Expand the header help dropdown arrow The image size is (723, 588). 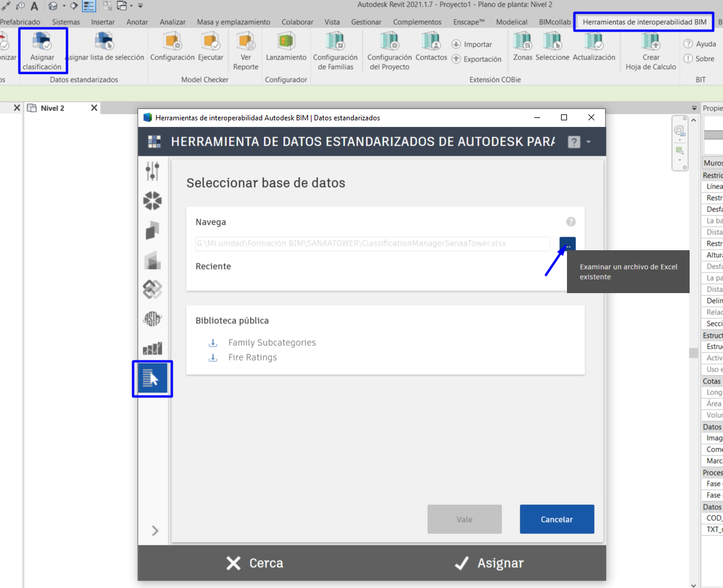pyautogui.click(x=588, y=142)
